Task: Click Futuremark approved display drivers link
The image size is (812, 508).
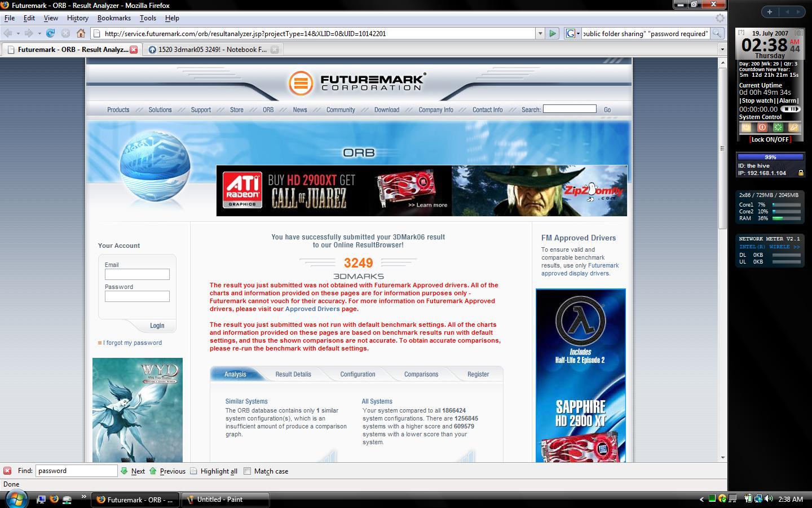Action: 580,269
